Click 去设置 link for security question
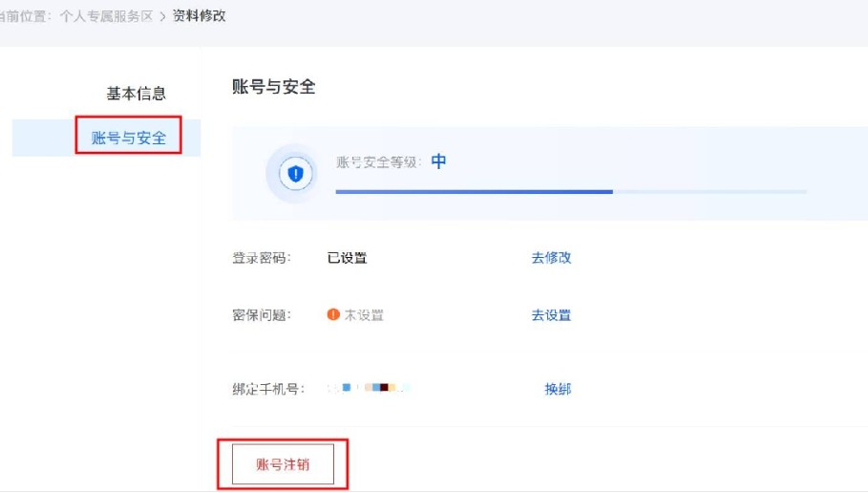This screenshot has height=493, width=868. [551, 315]
